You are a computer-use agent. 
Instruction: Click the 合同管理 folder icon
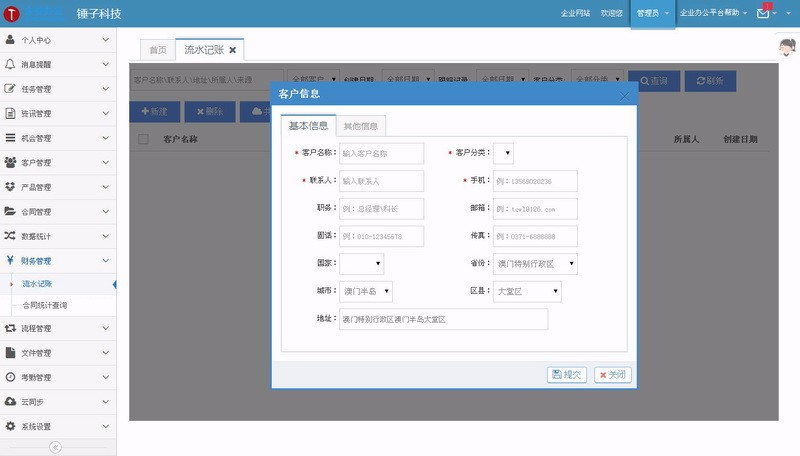click(10, 211)
